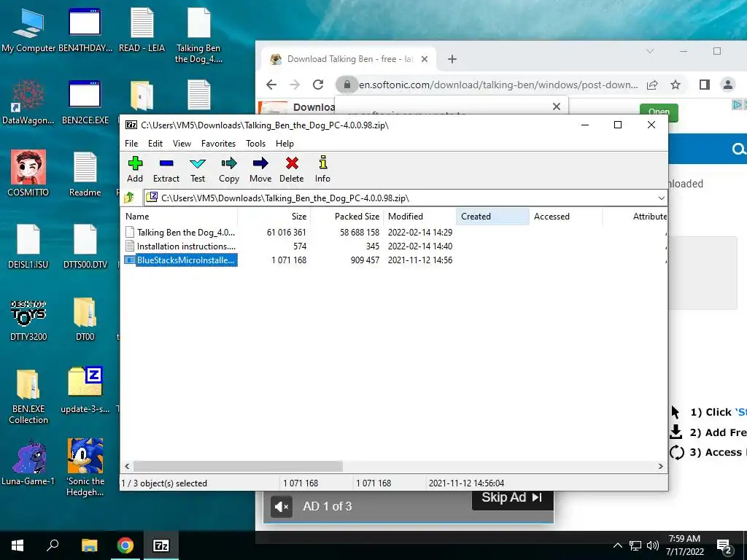Image resolution: width=747 pixels, height=560 pixels.
Task: Open the Help menu in 7-Zip
Action: (285, 144)
